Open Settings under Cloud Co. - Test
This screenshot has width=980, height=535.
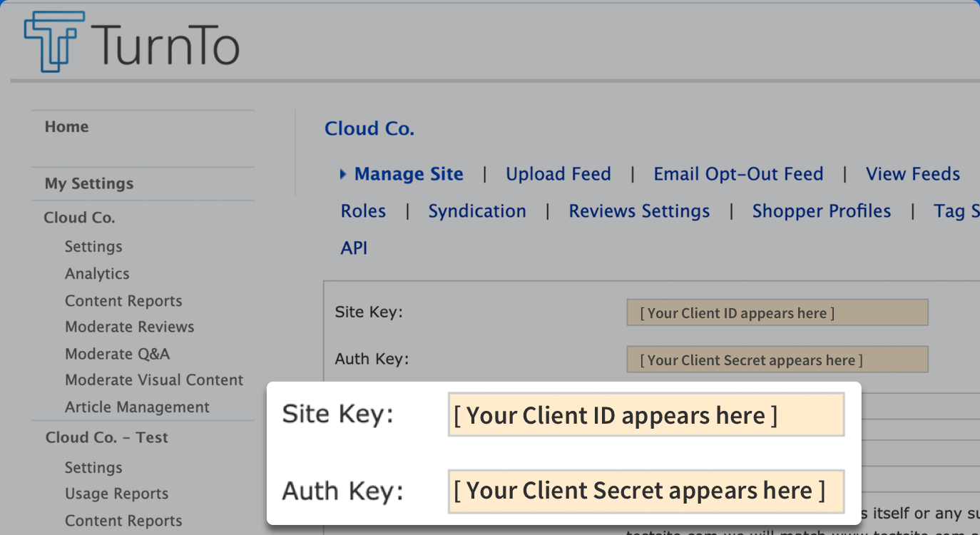(x=93, y=468)
